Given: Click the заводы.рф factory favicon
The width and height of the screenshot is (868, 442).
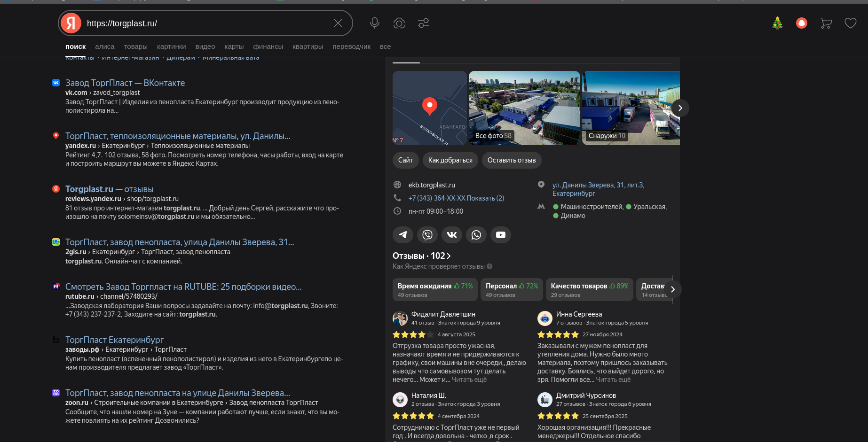Looking at the screenshot, I should click(56, 340).
